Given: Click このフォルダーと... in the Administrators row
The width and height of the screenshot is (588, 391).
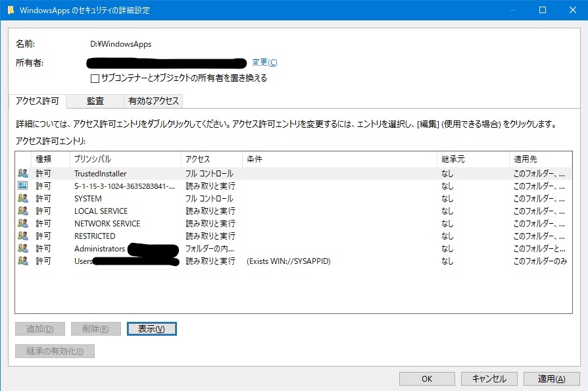Looking at the screenshot, I should [x=539, y=248].
